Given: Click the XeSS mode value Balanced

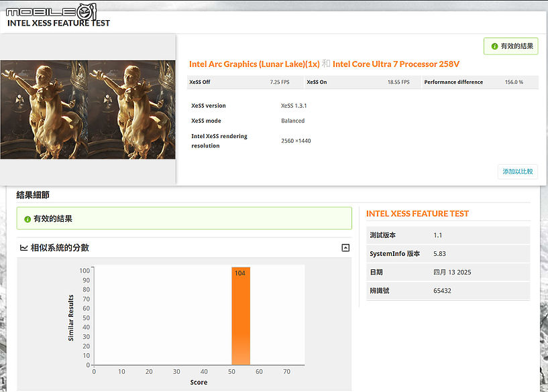Looking at the screenshot, I should [293, 121].
